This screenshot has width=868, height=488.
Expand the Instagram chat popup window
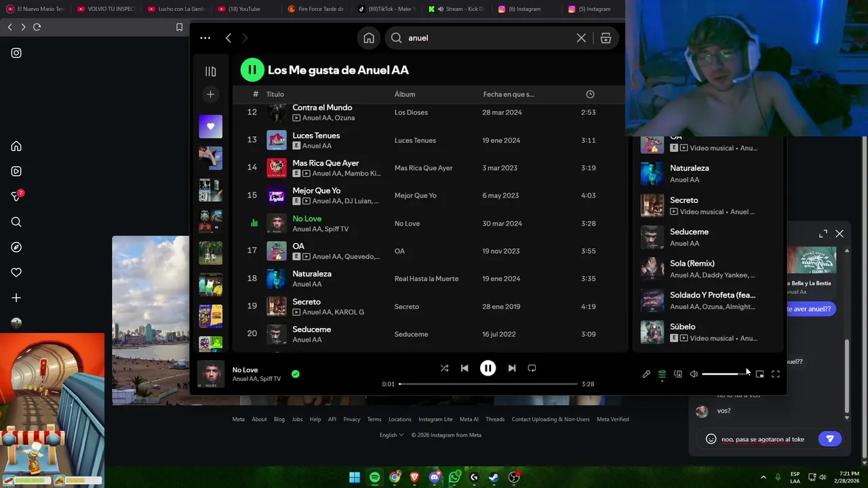tap(823, 233)
